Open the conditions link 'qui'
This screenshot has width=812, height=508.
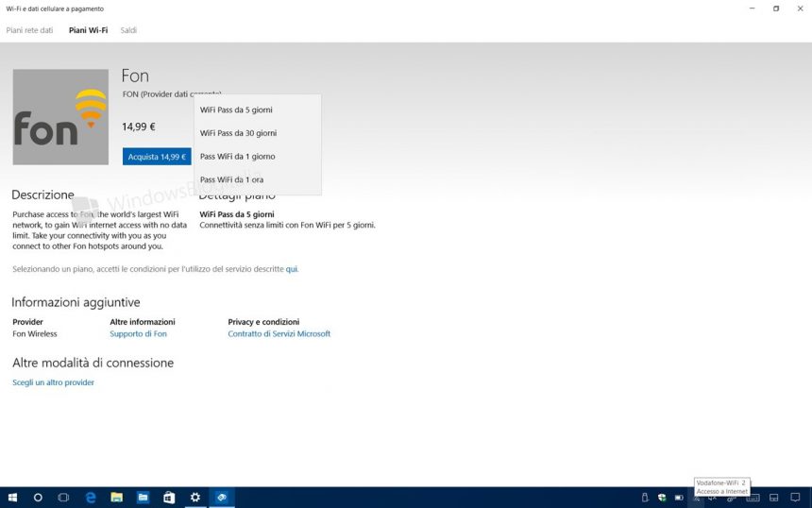click(292, 269)
